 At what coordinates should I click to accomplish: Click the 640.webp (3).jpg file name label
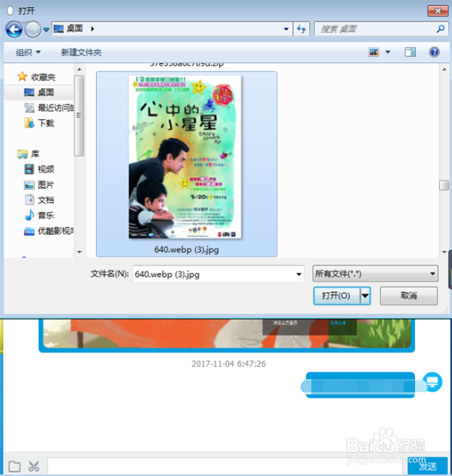[x=186, y=250]
